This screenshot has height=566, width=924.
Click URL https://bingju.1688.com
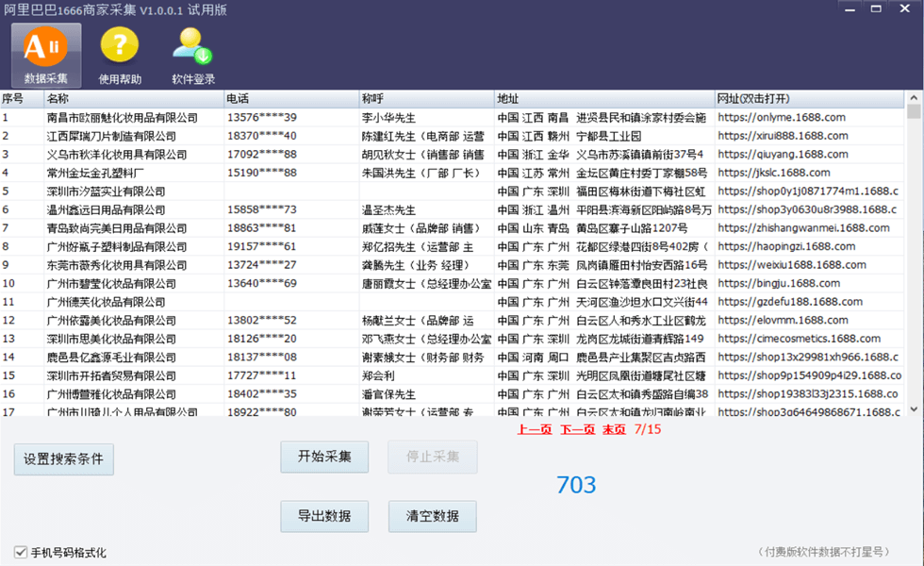point(779,284)
